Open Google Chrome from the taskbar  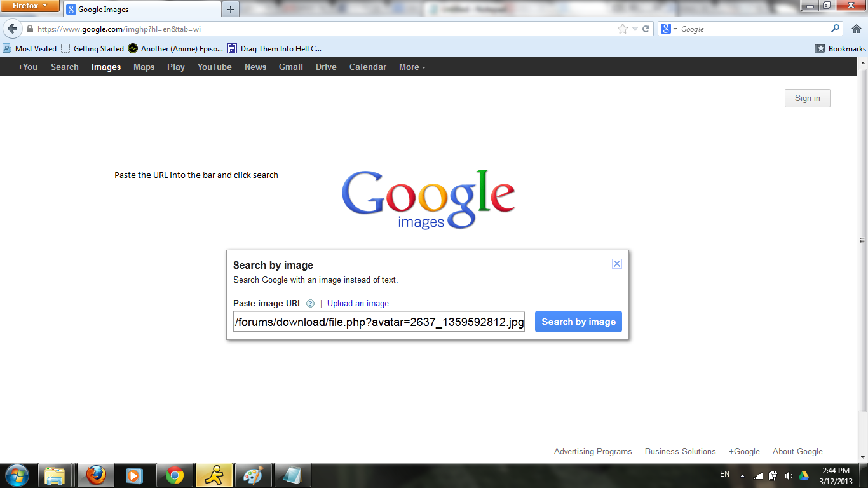pyautogui.click(x=174, y=475)
